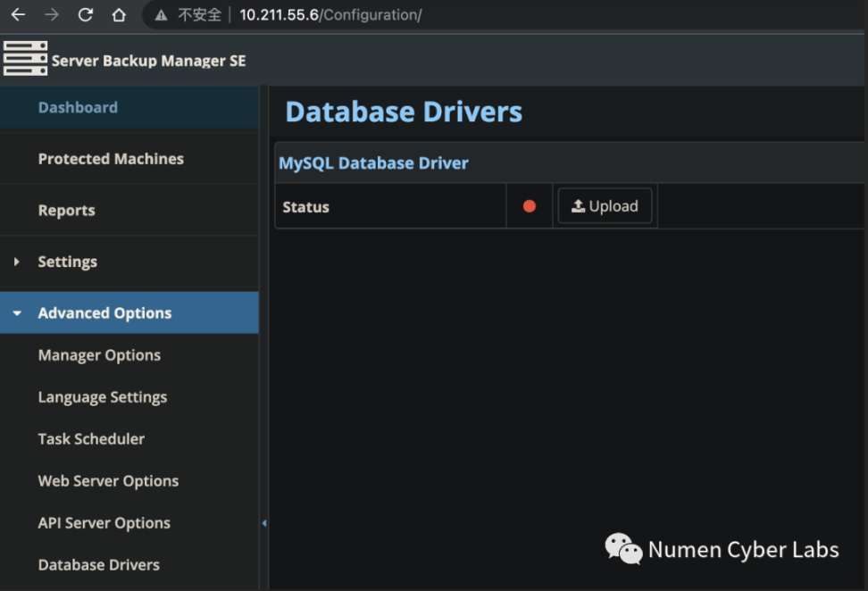Toggle the MySQL Database Driver status light
This screenshot has width=868, height=591.
(x=529, y=204)
